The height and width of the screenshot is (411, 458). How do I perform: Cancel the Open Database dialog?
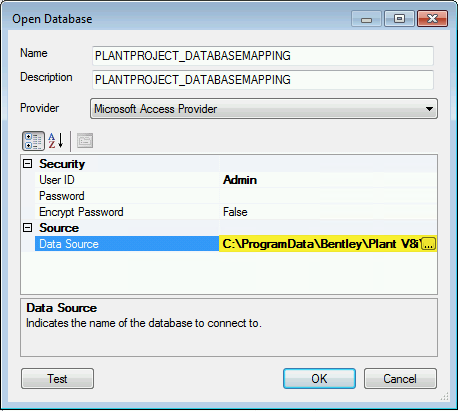pos(400,379)
